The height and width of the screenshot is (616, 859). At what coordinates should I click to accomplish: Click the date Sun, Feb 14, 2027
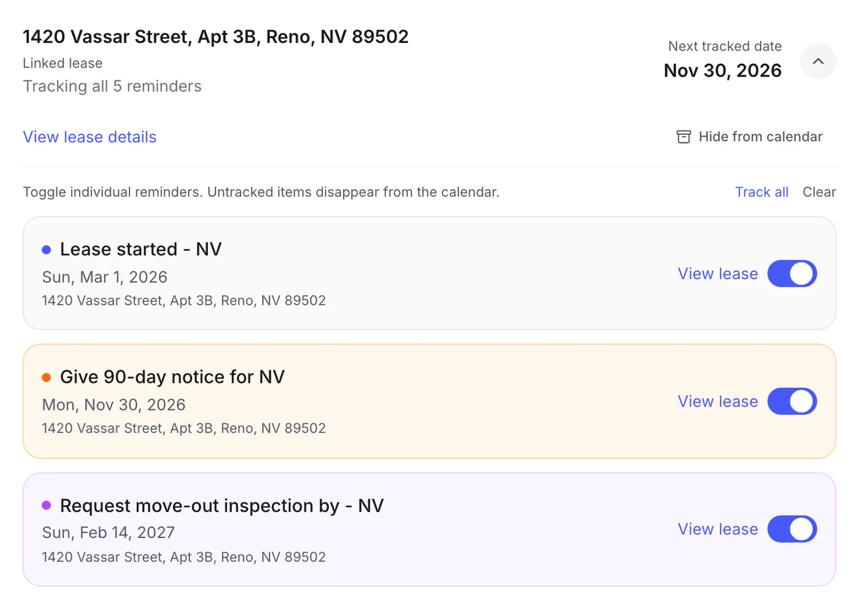pyautogui.click(x=108, y=533)
